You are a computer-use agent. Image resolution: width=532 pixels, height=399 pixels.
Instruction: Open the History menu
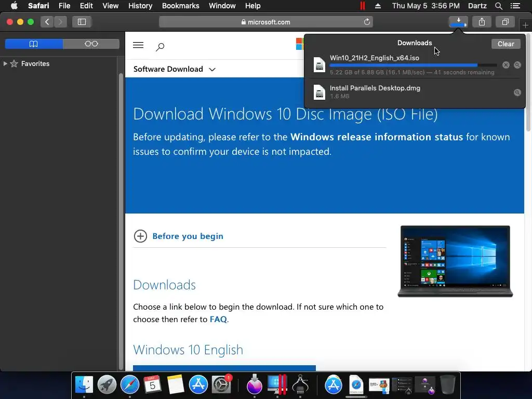pyautogui.click(x=140, y=6)
